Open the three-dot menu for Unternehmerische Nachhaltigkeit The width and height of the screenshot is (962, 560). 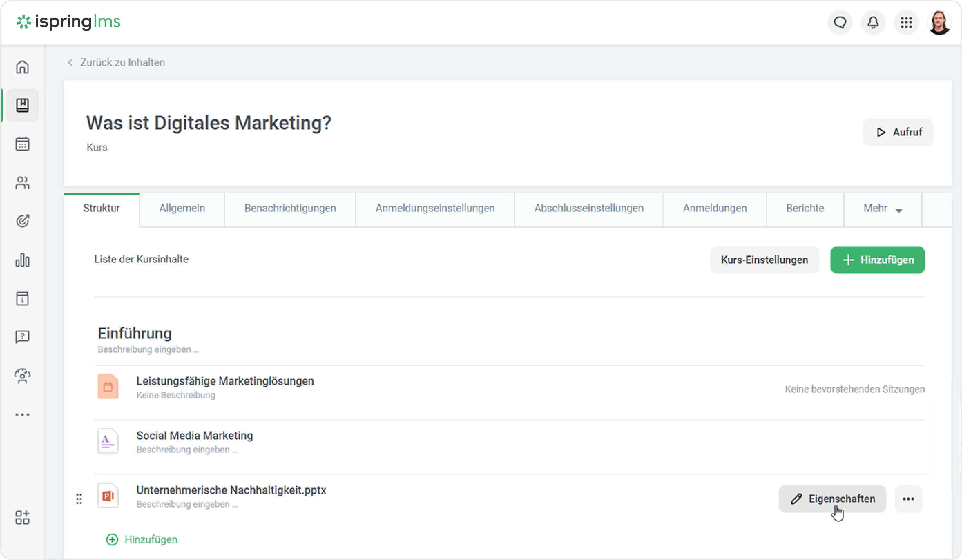tap(908, 499)
